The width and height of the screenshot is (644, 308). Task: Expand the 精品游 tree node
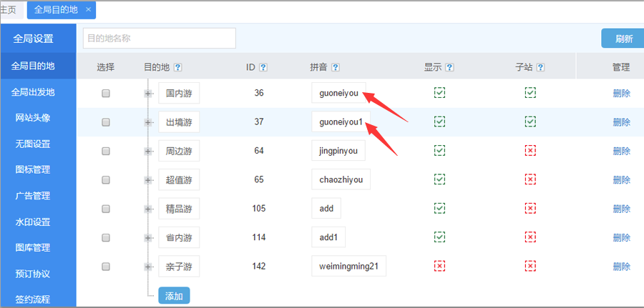[148, 209]
